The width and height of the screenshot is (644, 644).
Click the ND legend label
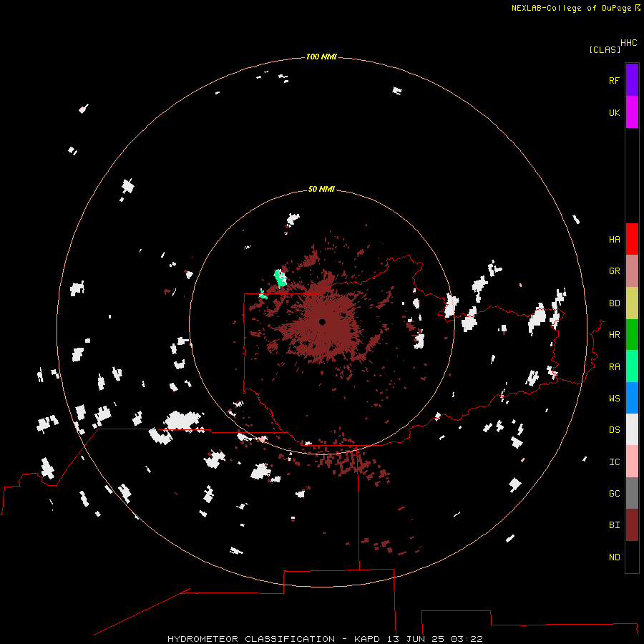pyautogui.click(x=614, y=557)
